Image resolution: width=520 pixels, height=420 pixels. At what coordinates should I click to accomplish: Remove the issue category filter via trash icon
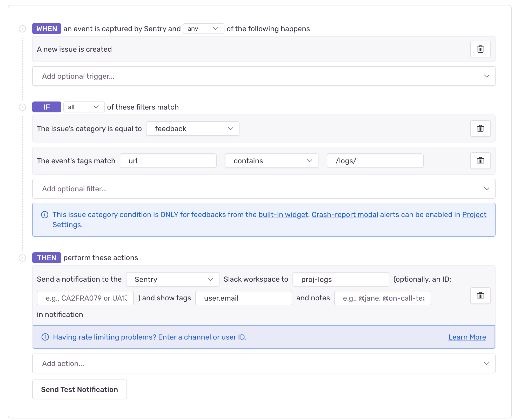[x=480, y=128]
